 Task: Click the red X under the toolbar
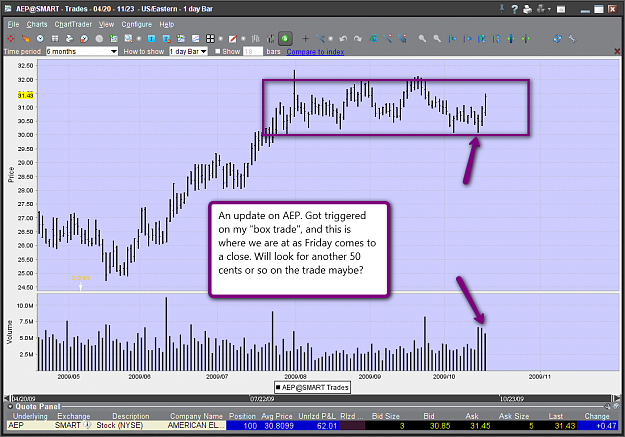(x=617, y=51)
